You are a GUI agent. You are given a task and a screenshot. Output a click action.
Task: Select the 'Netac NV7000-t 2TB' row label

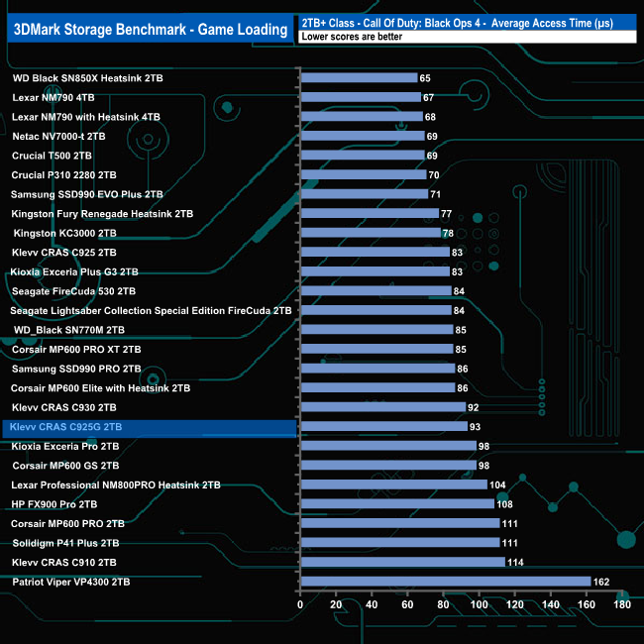(58, 136)
